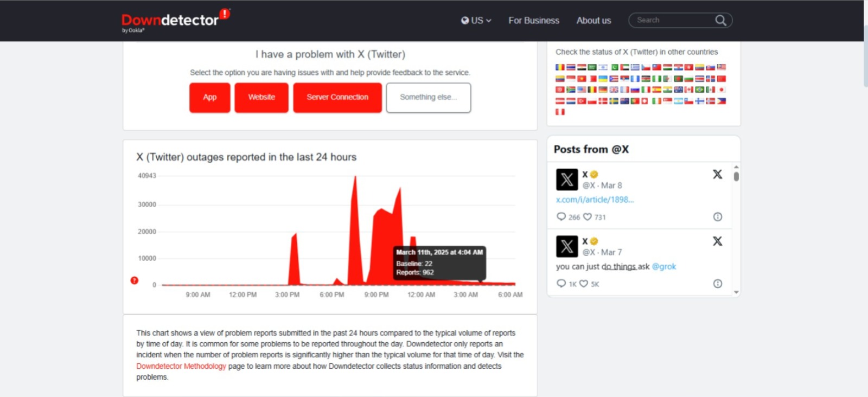Click the X logo at right of the Mar 8 post
The width and height of the screenshot is (868, 397).
coord(717,174)
